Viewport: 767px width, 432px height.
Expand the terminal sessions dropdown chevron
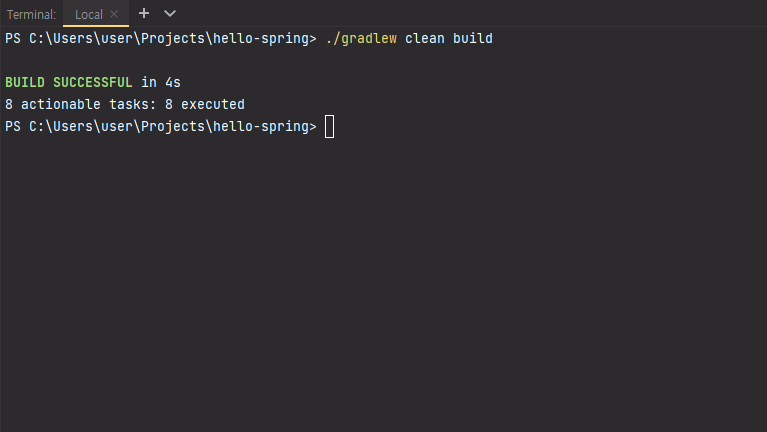pos(170,14)
